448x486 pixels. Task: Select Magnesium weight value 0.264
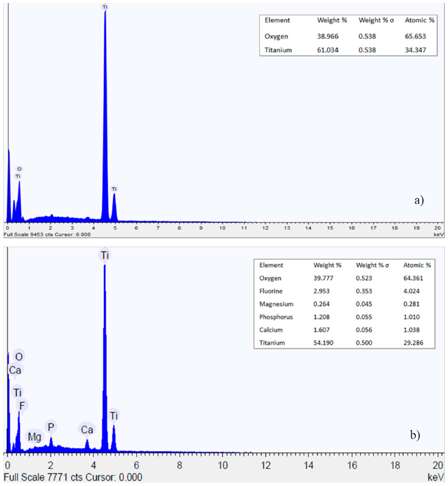pyautogui.click(x=322, y=304)
